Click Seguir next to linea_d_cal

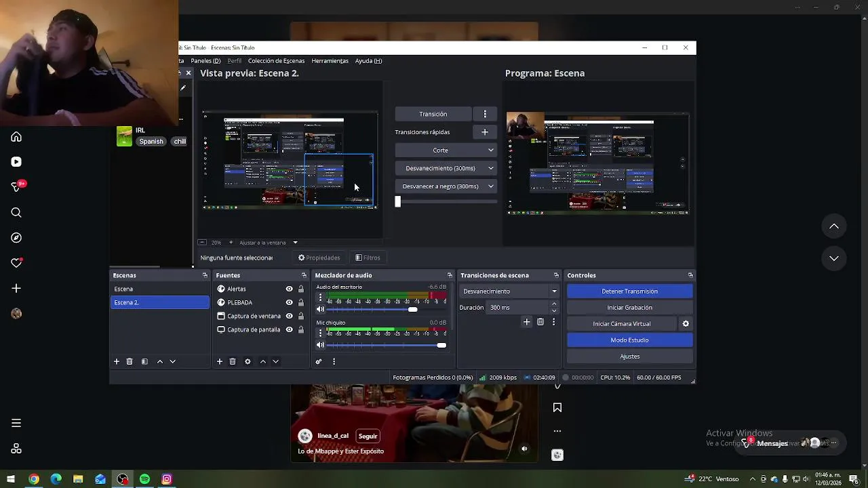(368, 436)
